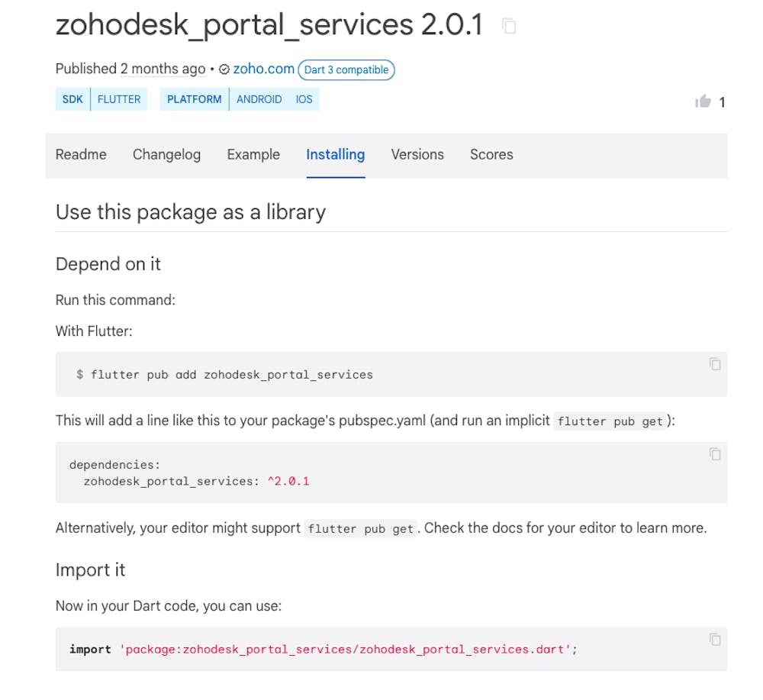Click the Dart 3 compatible badge

[346, 69]
